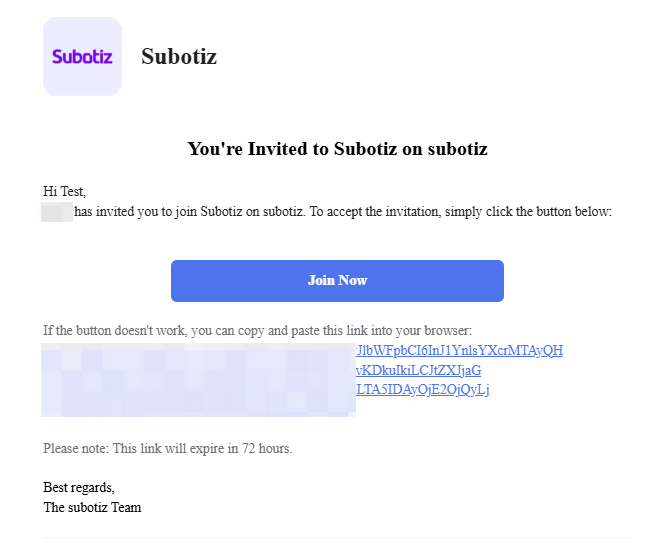Open the link segment starting with JlbWFpbCI6

tap(459, 351)
